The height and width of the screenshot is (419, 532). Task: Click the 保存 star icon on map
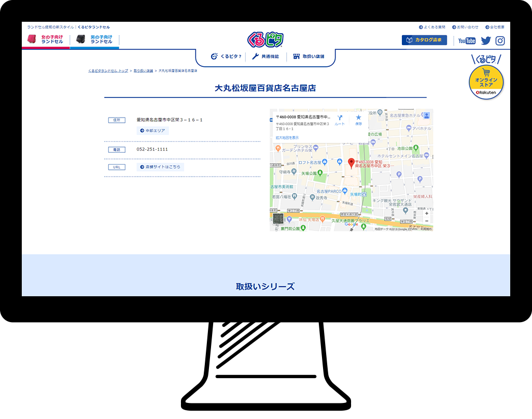coord(359,120)
